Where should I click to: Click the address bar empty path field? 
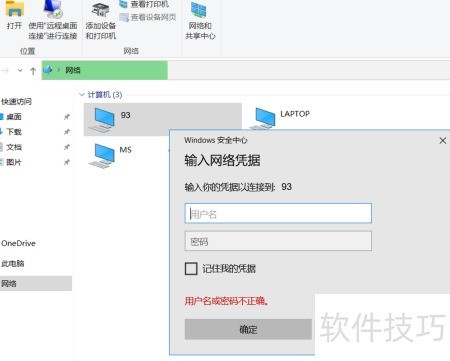point(308,70)
